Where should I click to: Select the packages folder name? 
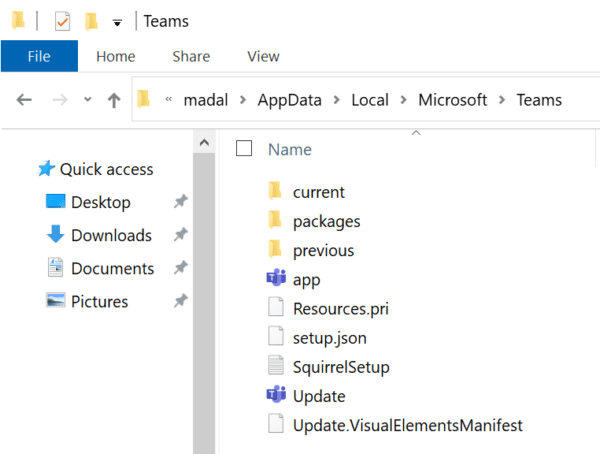click(x=326, y=222)
